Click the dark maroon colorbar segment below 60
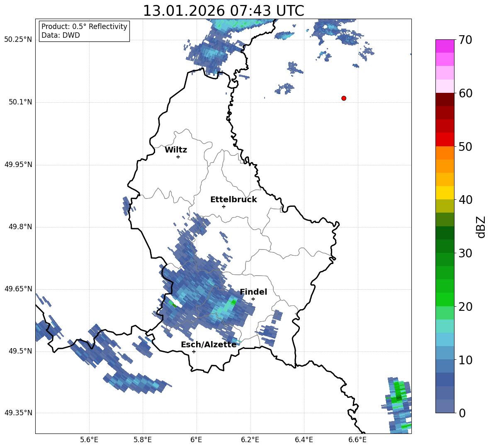The height and width of the screenshot is (448, 491). click(x=445, y=99)
